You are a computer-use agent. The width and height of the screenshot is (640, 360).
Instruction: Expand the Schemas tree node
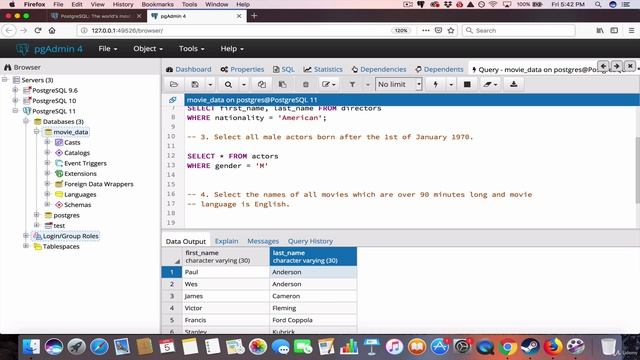click(x=47, y=204)
